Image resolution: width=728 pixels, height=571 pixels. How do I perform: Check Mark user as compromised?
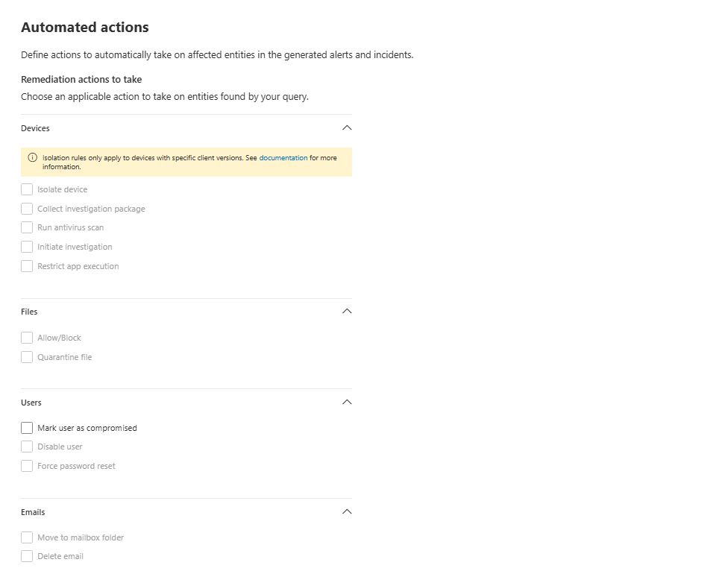(x=27, y=428)
